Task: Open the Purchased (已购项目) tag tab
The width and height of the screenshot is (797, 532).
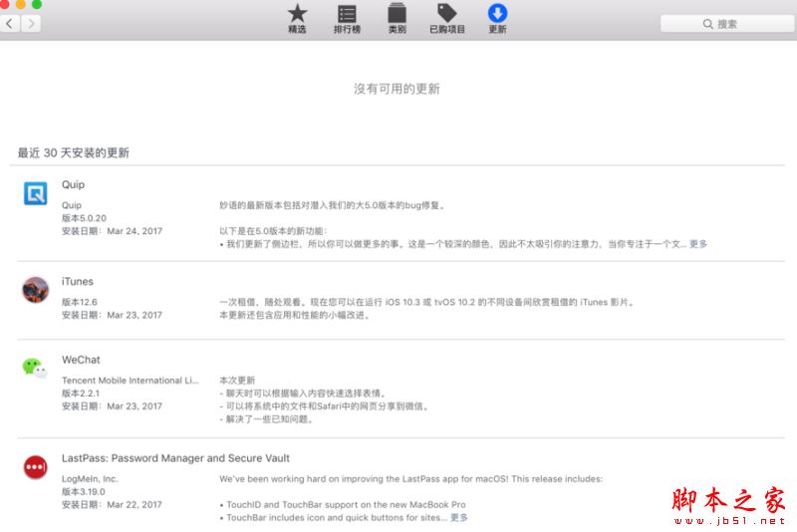Action: click(447, 19)
